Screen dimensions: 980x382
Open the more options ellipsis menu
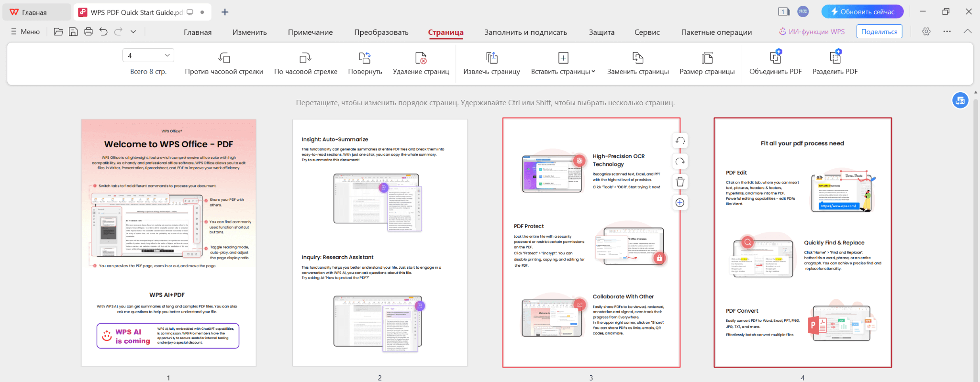[x=947, y=32]
